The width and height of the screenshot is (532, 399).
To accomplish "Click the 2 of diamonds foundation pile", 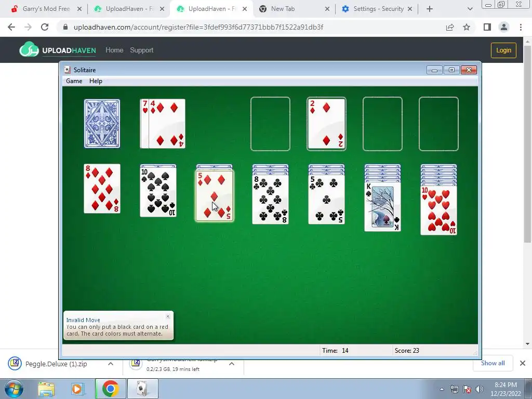I will coord(326,124).
